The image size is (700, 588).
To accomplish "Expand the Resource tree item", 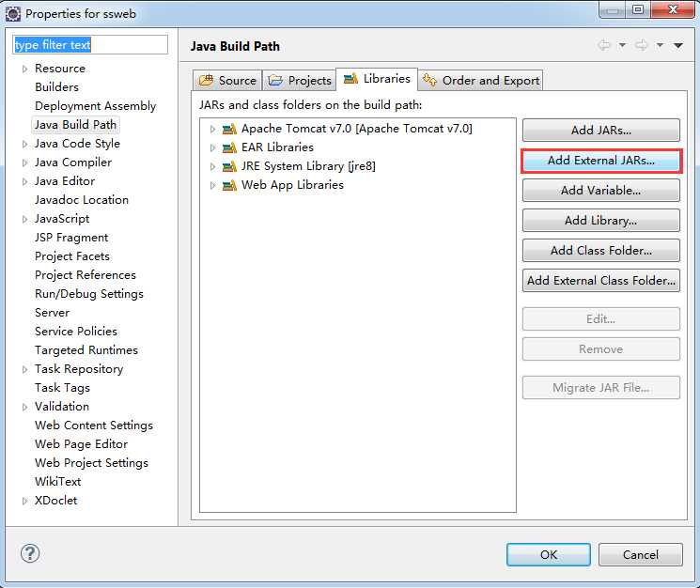I will (25, 70).
